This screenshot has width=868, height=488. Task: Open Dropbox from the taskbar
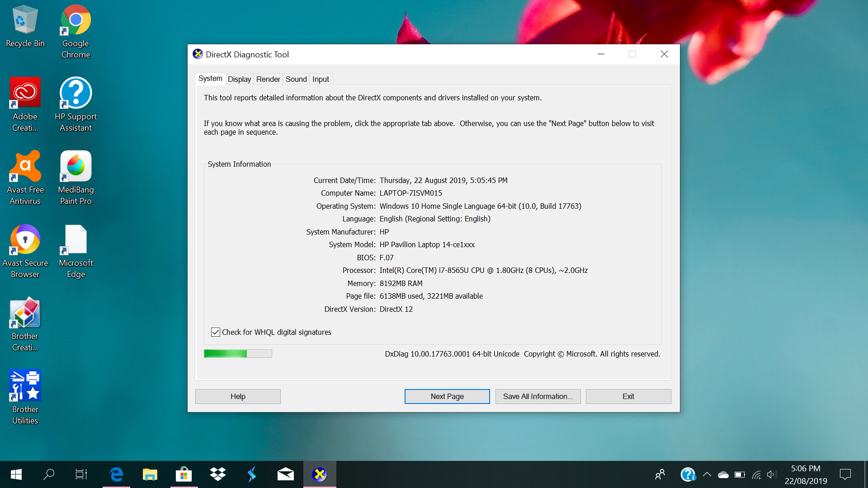[218, 474]
